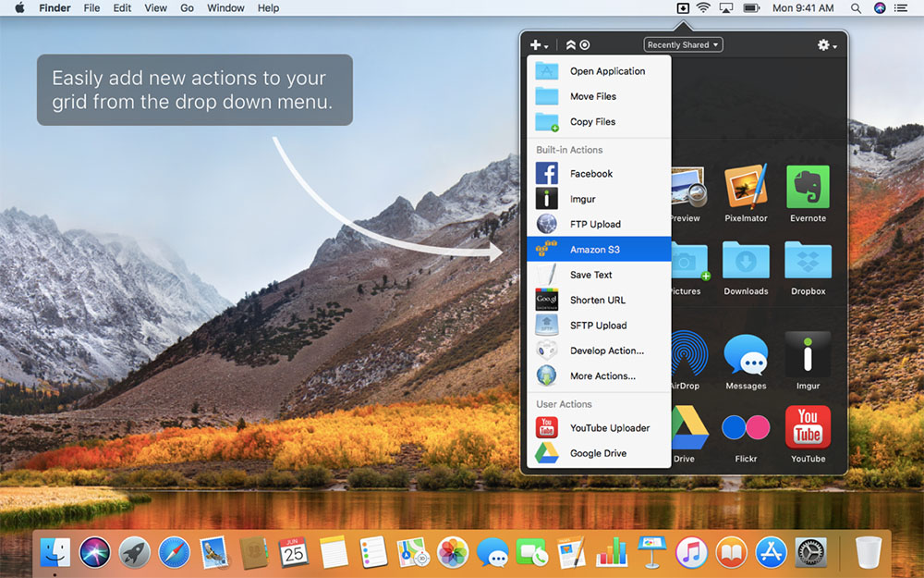Launch Safari from the Dock
This screenshot has height=578, width=924.
[x=175, y=553]
